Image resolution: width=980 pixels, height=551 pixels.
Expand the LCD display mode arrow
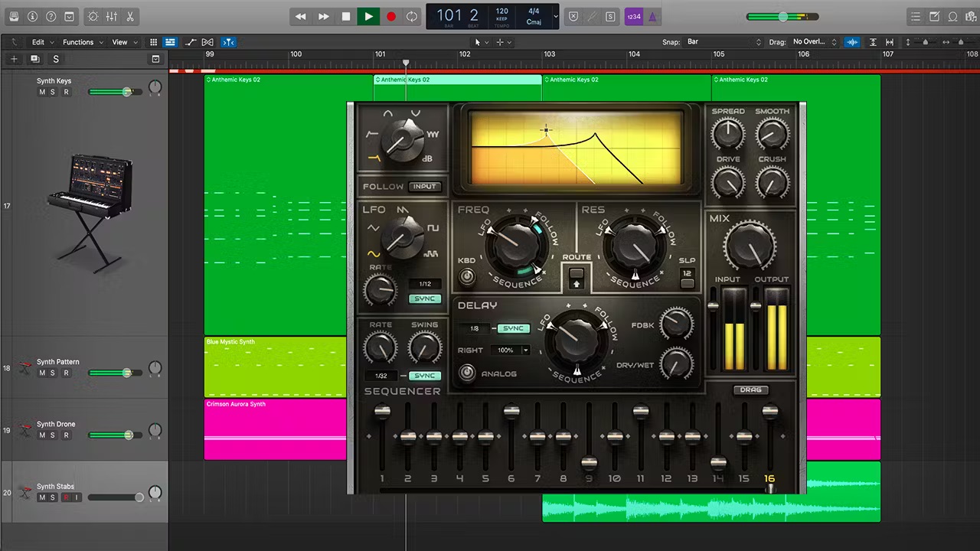tap(555, 16)
